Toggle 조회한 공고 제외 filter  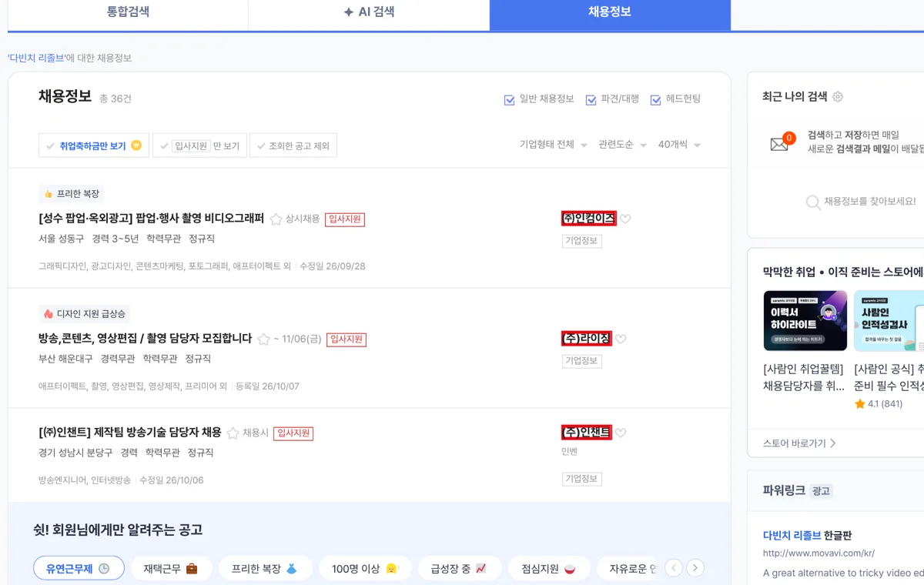[293, 145]
